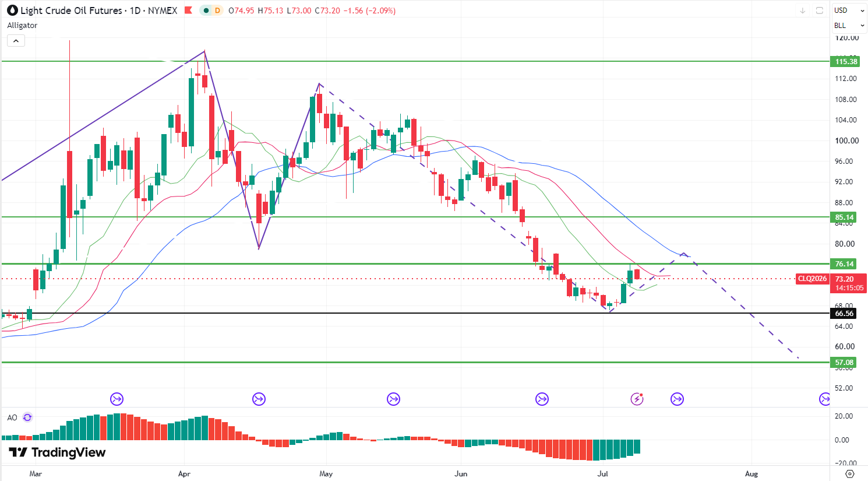Click the 115.38 price line label

[x=845, y=61]
